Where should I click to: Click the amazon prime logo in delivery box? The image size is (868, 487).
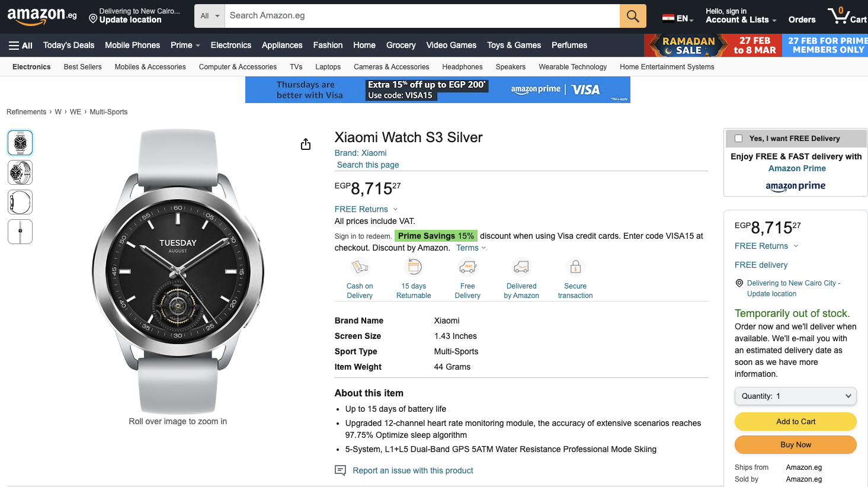point(795,186)
